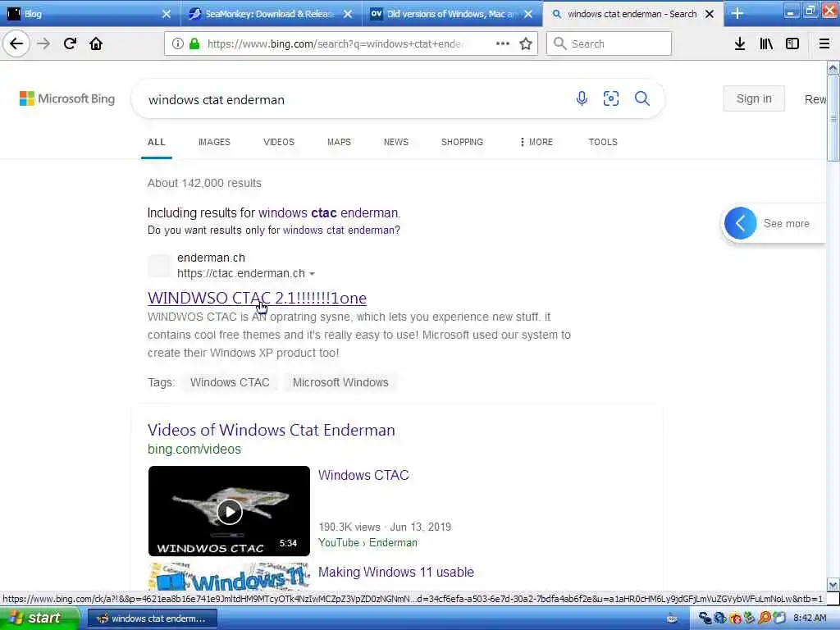Open the MORE search categories menu
Image resolution: width=840 pixels, height=630 pixels.
(536, 142)
